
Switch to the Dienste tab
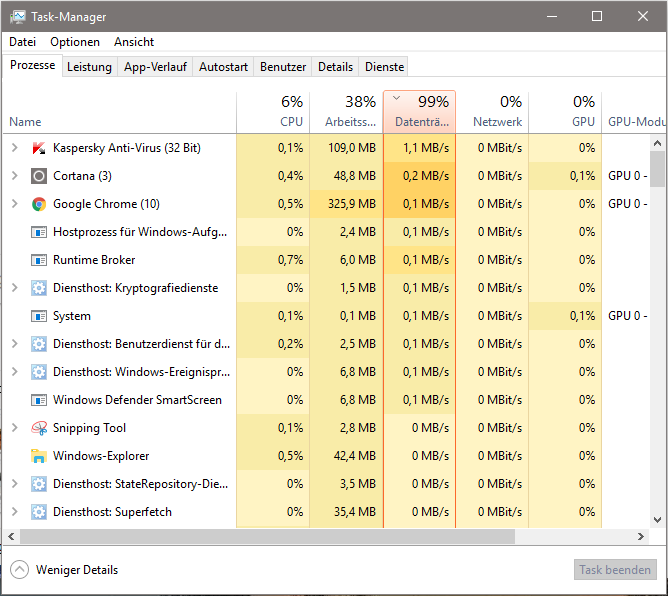tap(384, 67)
